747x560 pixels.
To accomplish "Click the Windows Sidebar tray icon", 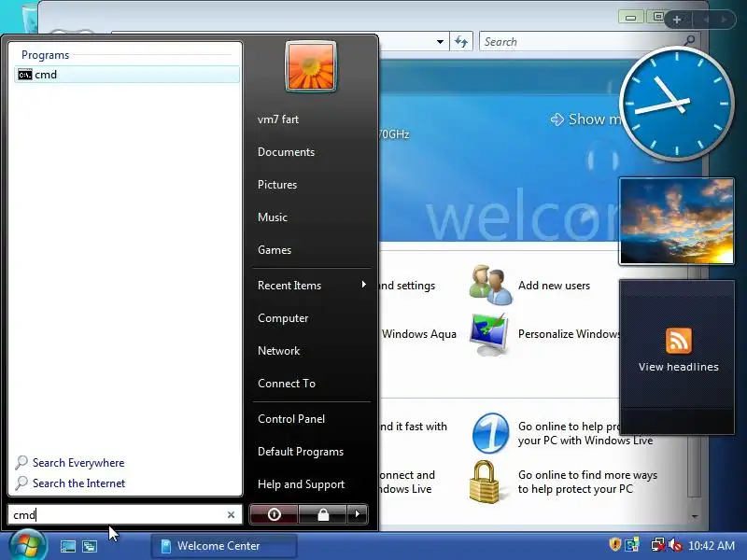I will [x=632, y=544].
